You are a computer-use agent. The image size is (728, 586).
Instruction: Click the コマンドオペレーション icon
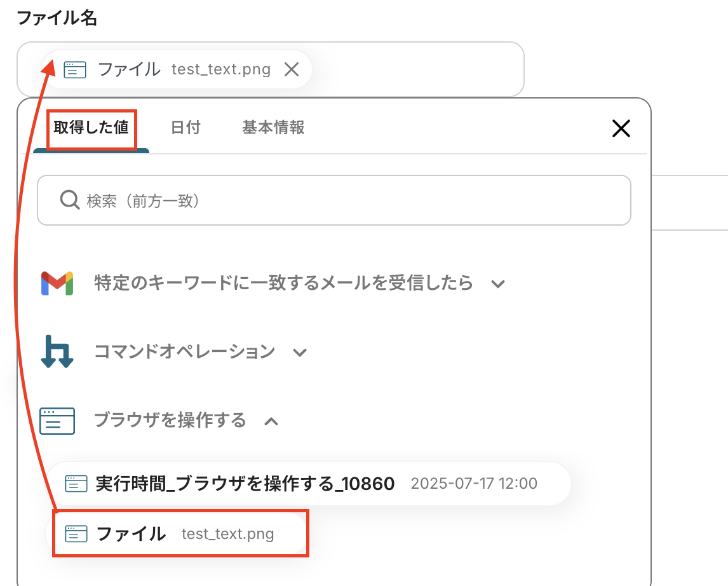coord(57,351)
